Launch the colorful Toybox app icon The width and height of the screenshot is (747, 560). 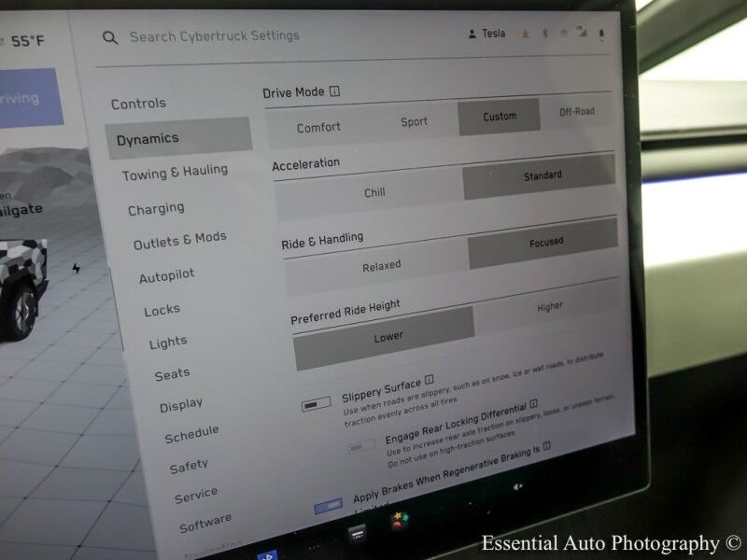[x=399, y=519]
